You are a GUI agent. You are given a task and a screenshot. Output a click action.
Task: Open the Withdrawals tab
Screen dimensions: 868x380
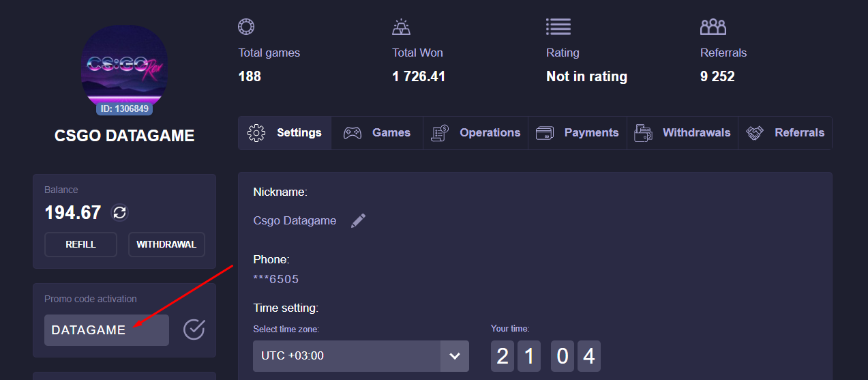(x=683, y=133)
